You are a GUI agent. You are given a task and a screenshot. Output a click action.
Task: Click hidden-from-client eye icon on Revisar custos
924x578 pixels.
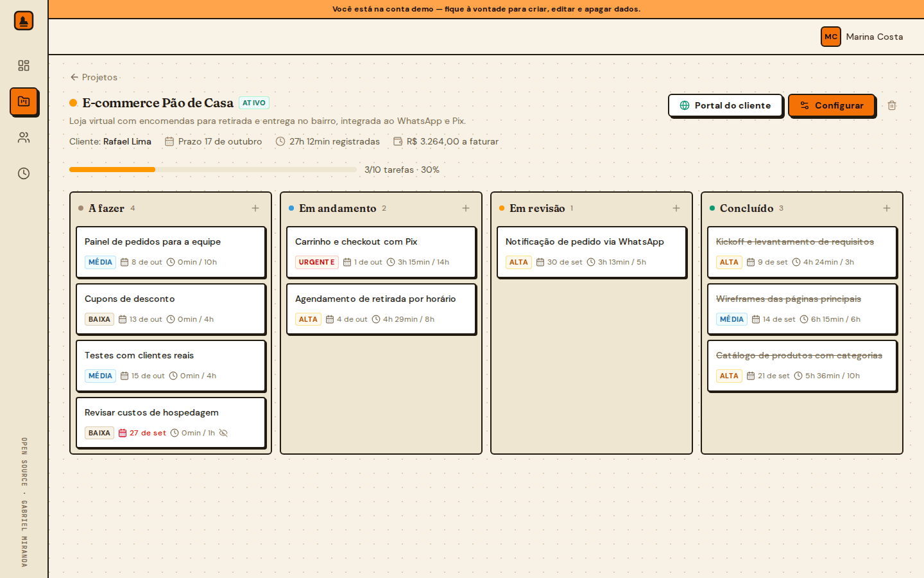pyautogui.click(x=223, y=433)
